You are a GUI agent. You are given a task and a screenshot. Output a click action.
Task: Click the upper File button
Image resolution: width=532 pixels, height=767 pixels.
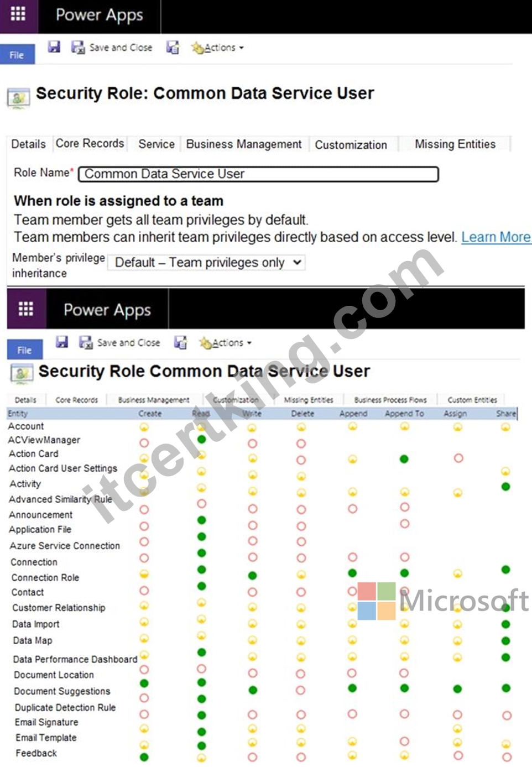click(x=17, y=55)
